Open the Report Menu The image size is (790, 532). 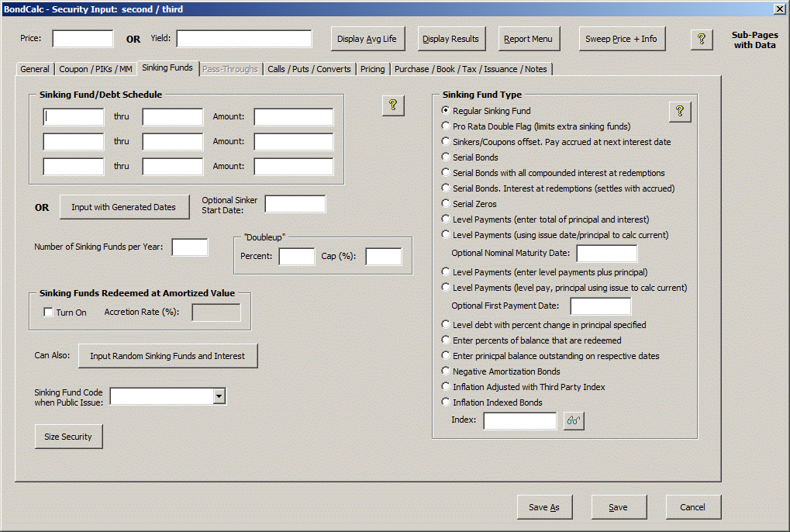[x=528, y=39]
